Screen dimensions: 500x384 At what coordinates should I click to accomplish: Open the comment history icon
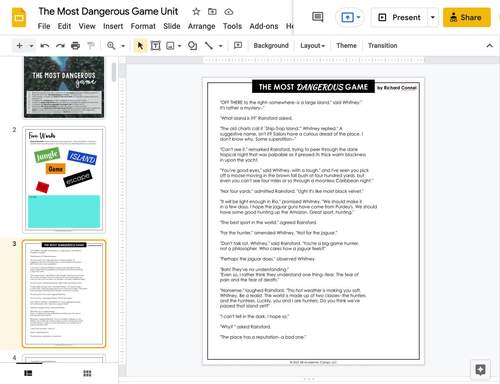click(x=317, y=17)
